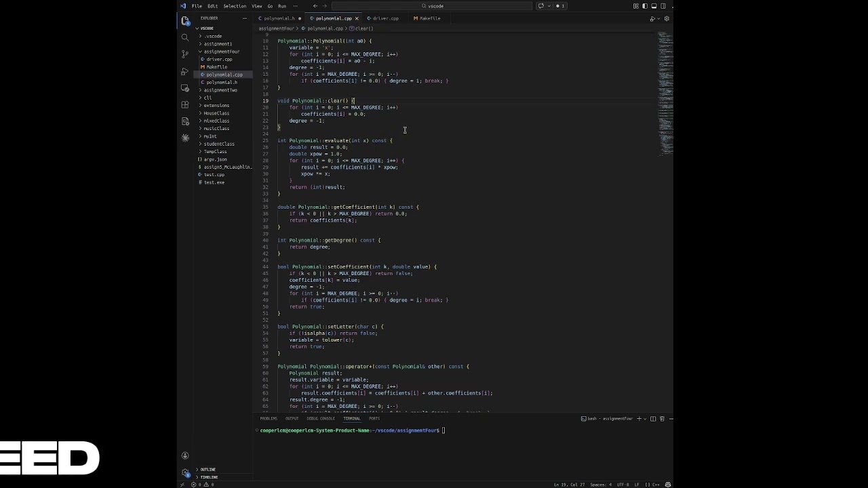
Task: Open the run options dropdown arrow
Action: coord(658,19)
